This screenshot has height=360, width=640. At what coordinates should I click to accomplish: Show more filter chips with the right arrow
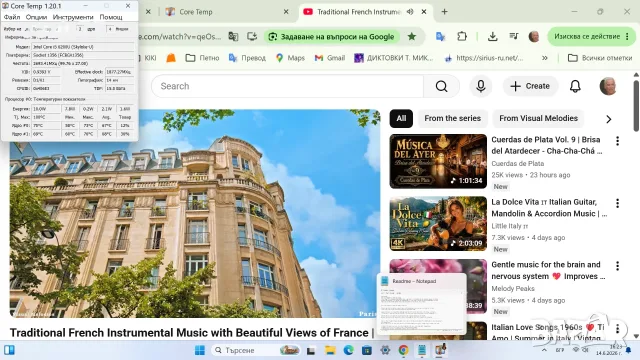(x=609, y=119)
